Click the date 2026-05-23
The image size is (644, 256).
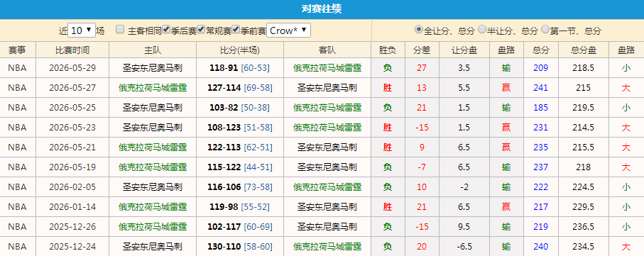pos(72,128)
